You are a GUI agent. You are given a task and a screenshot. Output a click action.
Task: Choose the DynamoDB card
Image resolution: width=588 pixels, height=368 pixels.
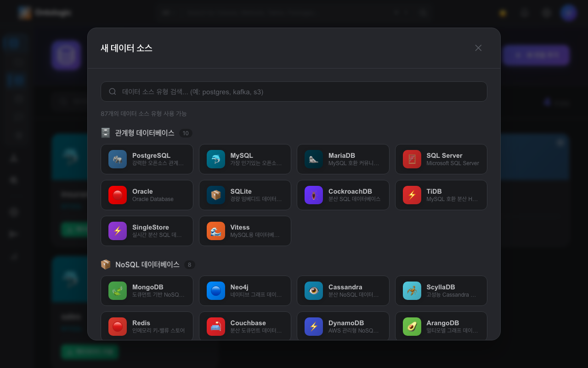pos(343,326)
